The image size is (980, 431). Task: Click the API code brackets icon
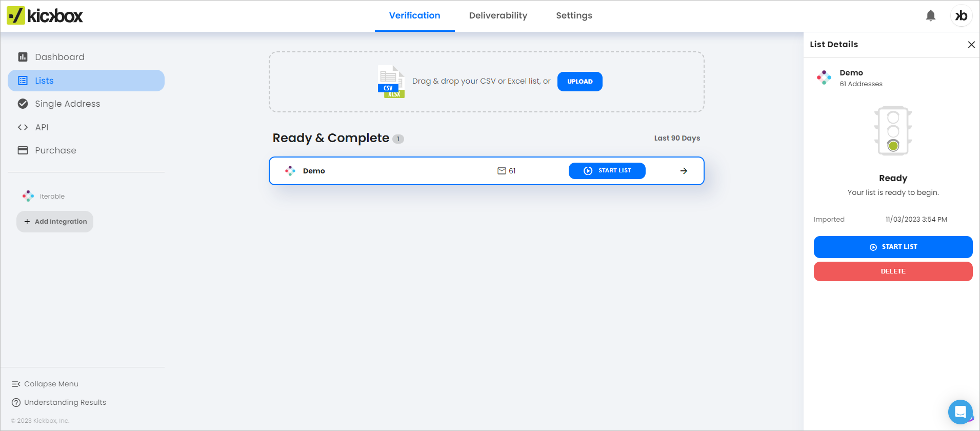click(23, 127)
